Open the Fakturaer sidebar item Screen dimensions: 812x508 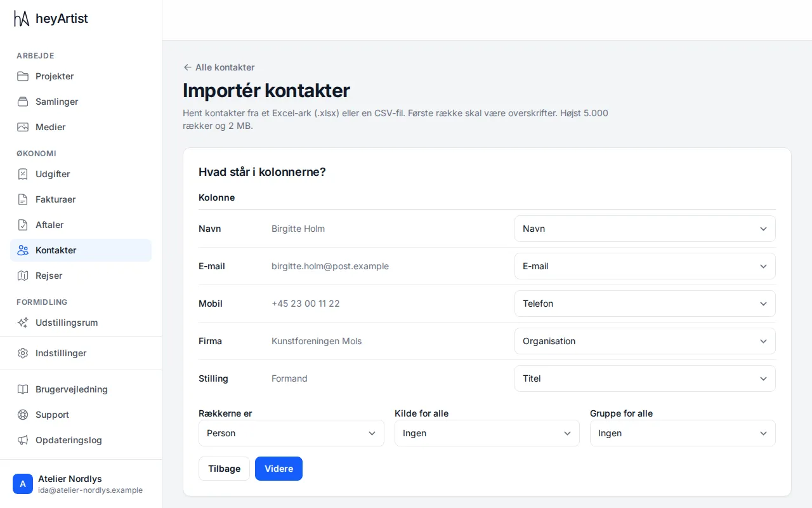(81, 199)
